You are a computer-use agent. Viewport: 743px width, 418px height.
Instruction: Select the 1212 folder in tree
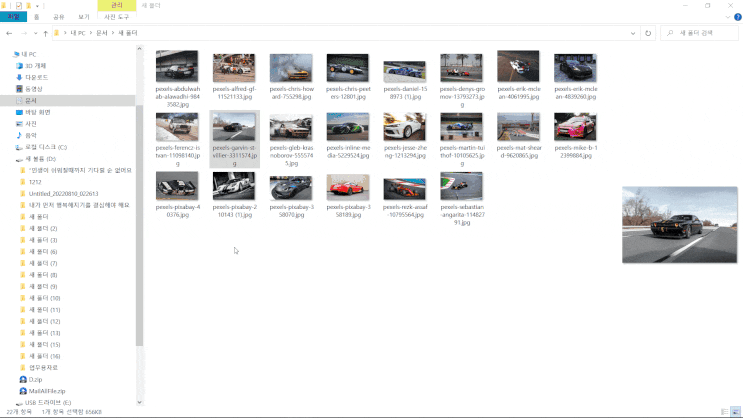click(35, 182)
